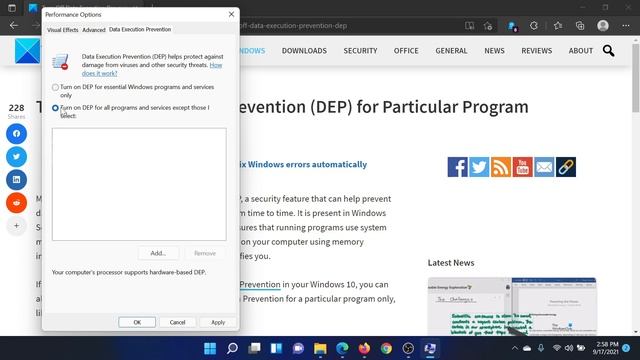Open browser profile avatar
640x360 pixels.
603,26
